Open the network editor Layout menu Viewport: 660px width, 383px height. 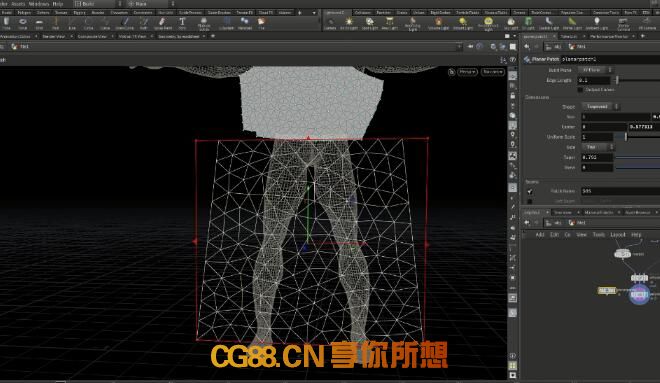[x=618, y=235]
